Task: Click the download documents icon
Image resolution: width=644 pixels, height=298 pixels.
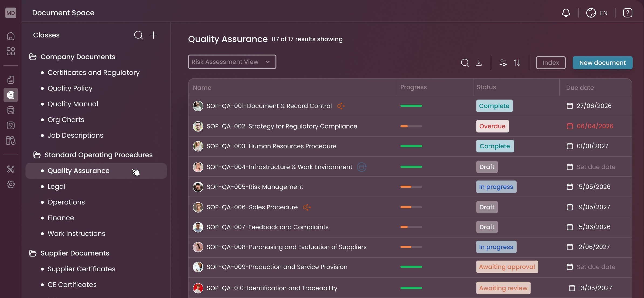Action: pyautogui.click(x=479, y=63)
